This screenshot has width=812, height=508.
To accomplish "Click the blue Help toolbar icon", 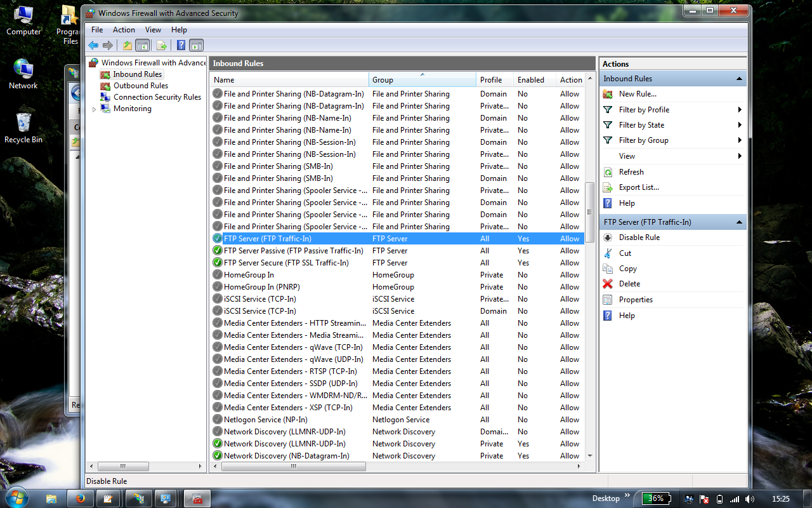I will click(x=181, y=45).
